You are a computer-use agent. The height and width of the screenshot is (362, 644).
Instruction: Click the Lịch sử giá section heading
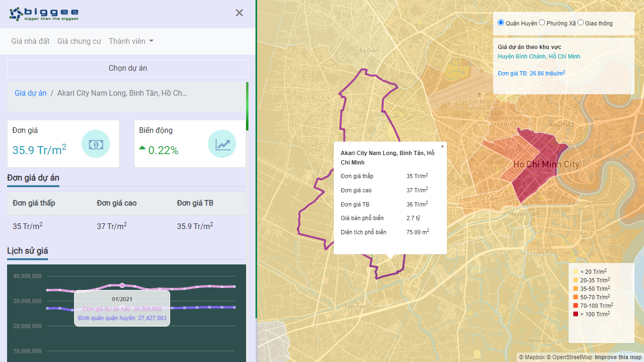(27, 251)
